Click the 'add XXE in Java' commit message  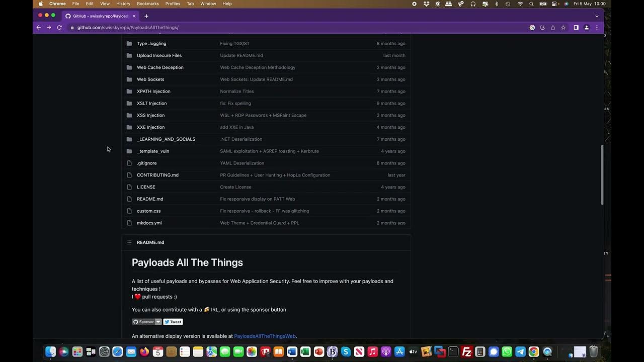coord(236,127)
